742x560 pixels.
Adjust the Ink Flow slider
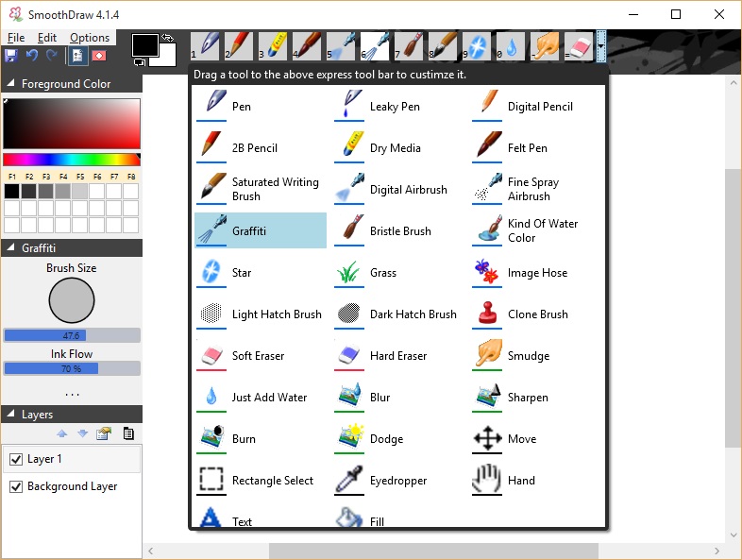tap(72, 368)
